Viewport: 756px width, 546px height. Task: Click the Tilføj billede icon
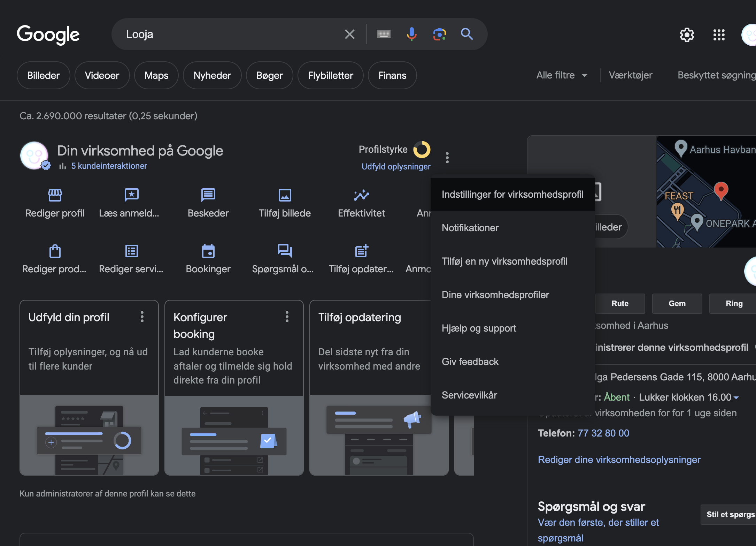[x=285, y=195]
